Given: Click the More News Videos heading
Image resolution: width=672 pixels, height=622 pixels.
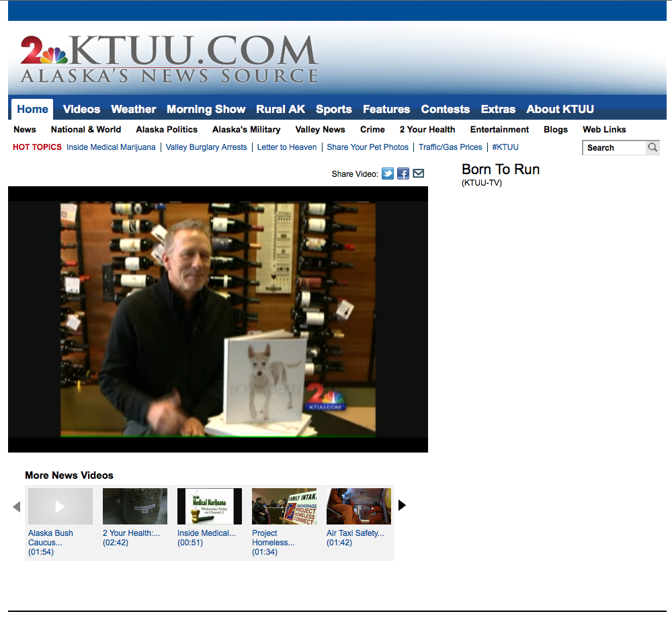Looking at the screenshot, I should (x=69, y=475).
